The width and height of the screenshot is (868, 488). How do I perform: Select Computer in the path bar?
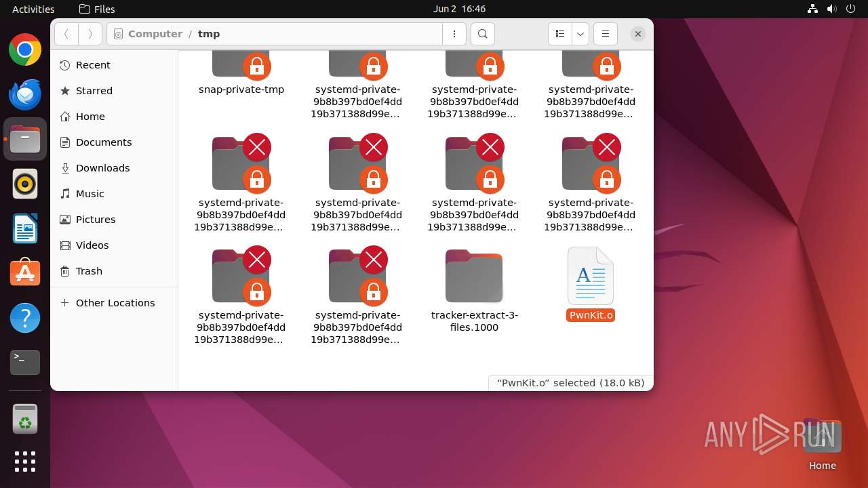coord(155,34)
